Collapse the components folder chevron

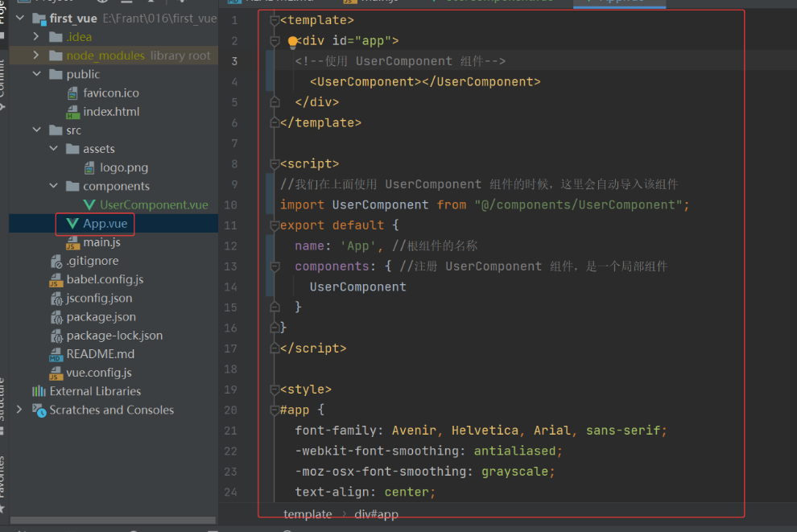point(53,185)
